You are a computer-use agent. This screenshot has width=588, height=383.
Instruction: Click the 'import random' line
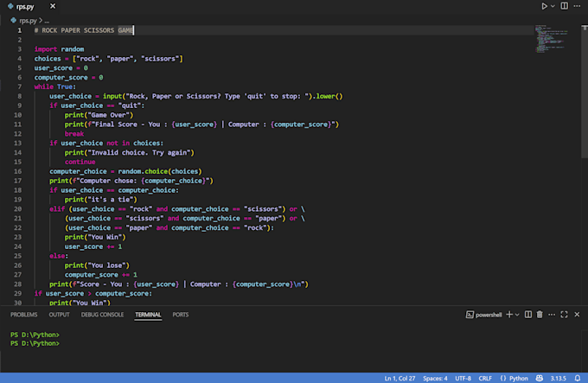pos(59,49)
